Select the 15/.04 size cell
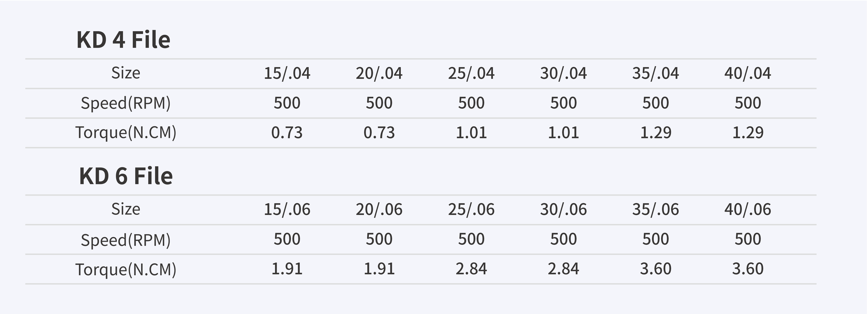Image resolution: width=868 pixels, height=314 pixels. (x=287, y=74)
